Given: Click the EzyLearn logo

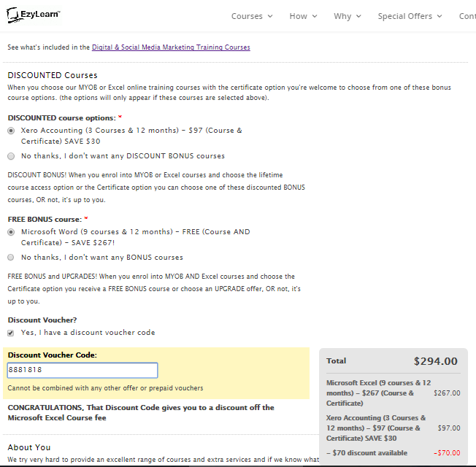Looking at the screenshot, I should click(x=34, y=15).
